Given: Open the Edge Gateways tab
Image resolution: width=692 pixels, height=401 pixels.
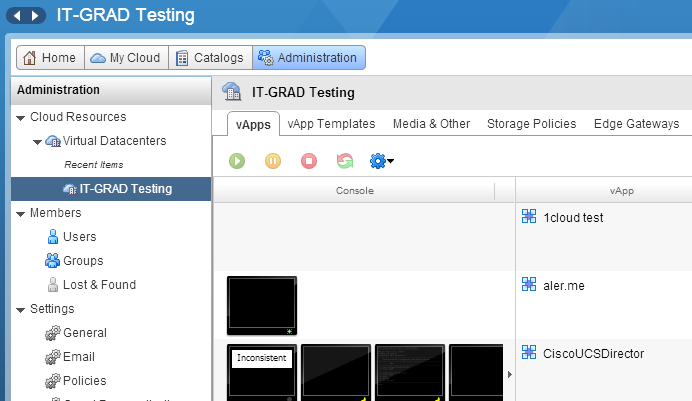Looking at the screenshot, I should point(636,124).
